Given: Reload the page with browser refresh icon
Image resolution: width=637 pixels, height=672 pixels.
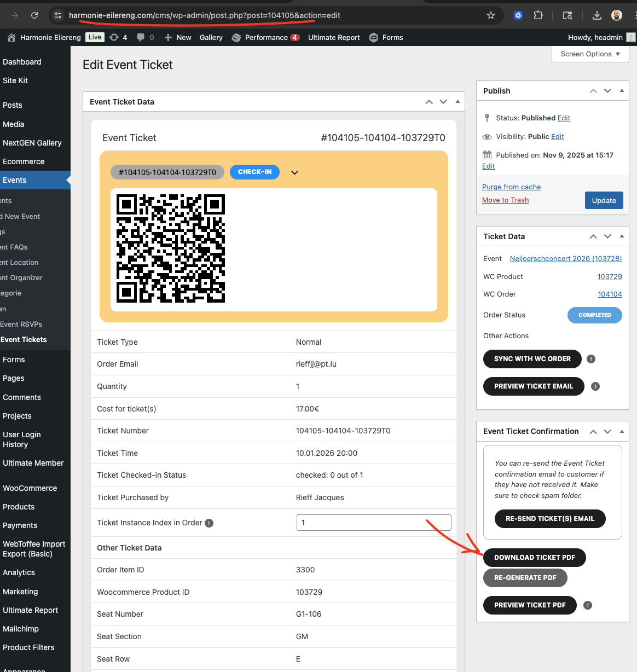Looking at the screenshot, I should (x=34, y=15).
